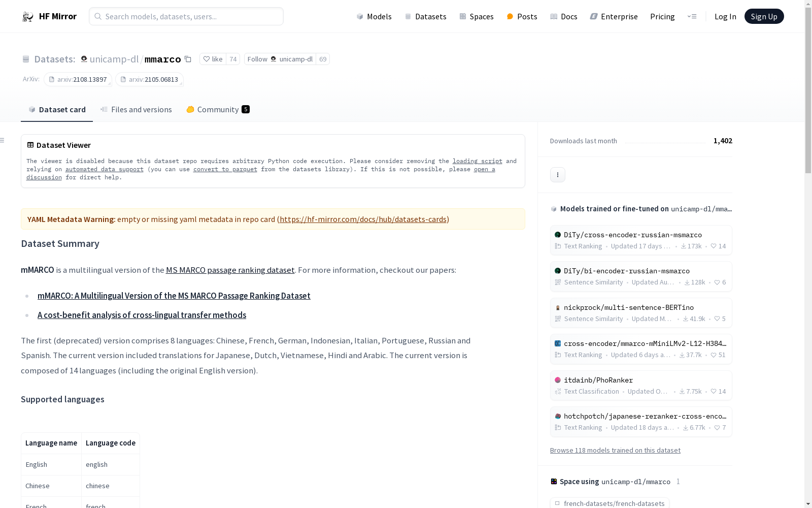Focus the search models, datasets, users field
The width and height of the screenshot is (812, 508).
[186, 16]
